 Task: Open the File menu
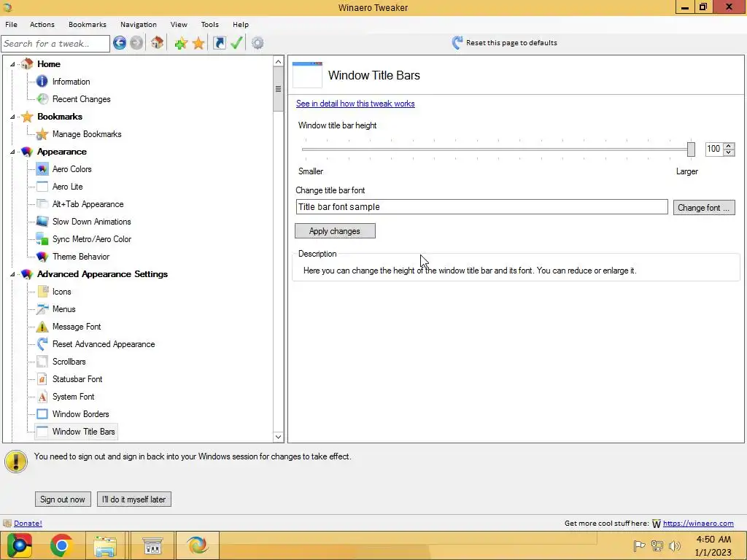[11, 24]
